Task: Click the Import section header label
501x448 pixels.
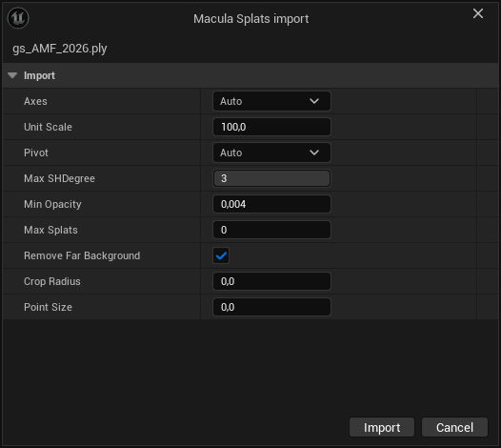Action: pyautogui.click(x=39, y=75)
